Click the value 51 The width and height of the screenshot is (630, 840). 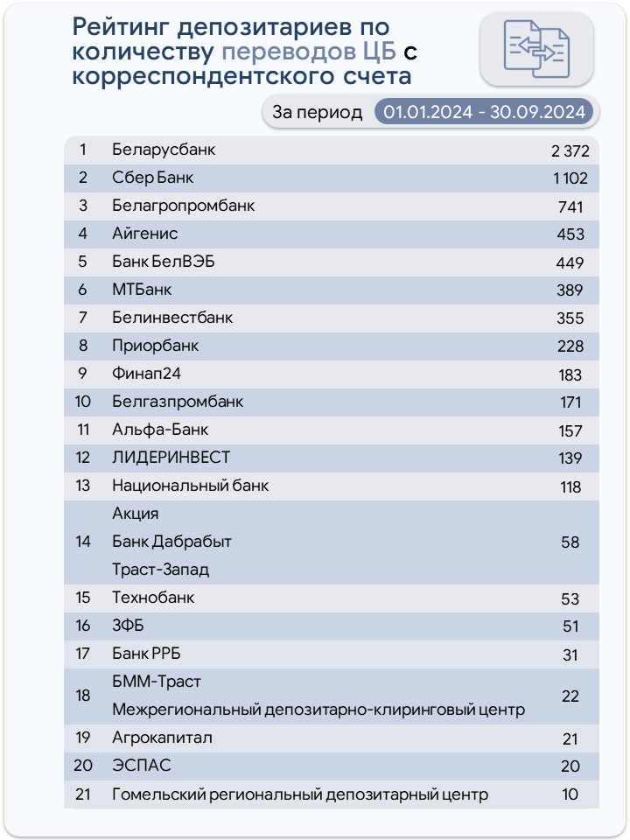[x=570, y=626]
